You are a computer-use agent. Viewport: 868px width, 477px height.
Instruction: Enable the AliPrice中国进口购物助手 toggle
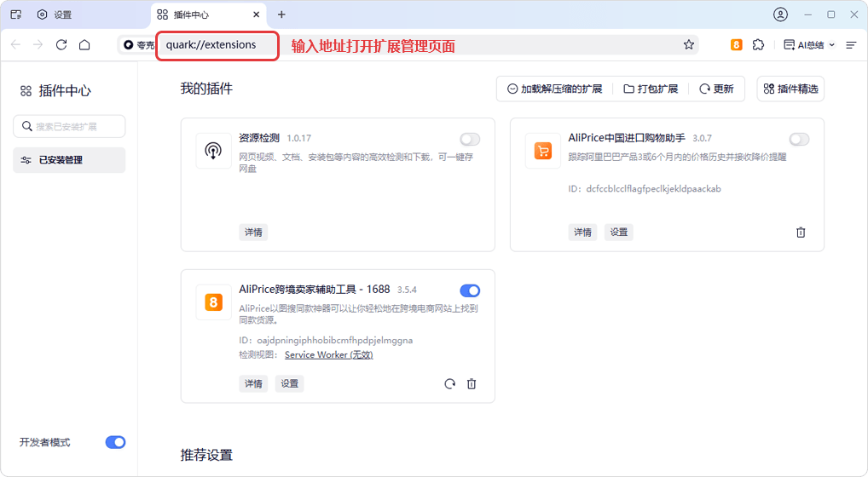(799, 139)
